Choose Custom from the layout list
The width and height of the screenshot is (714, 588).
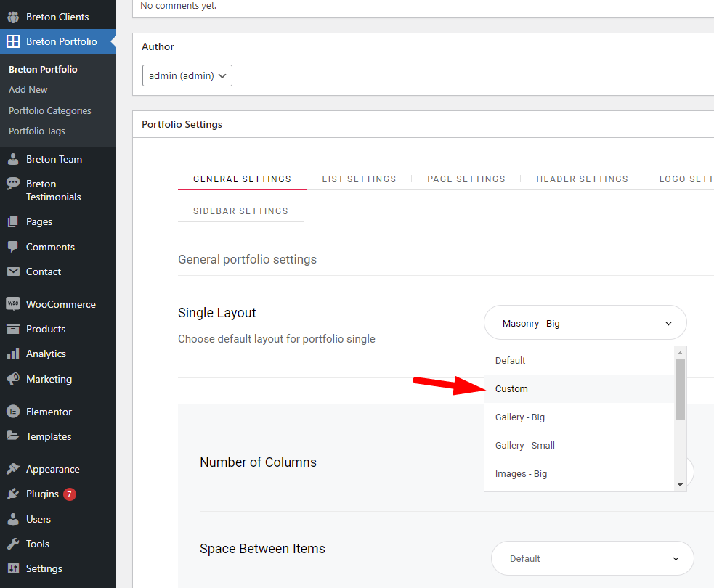pyautogui.click(x=579, y=388)
